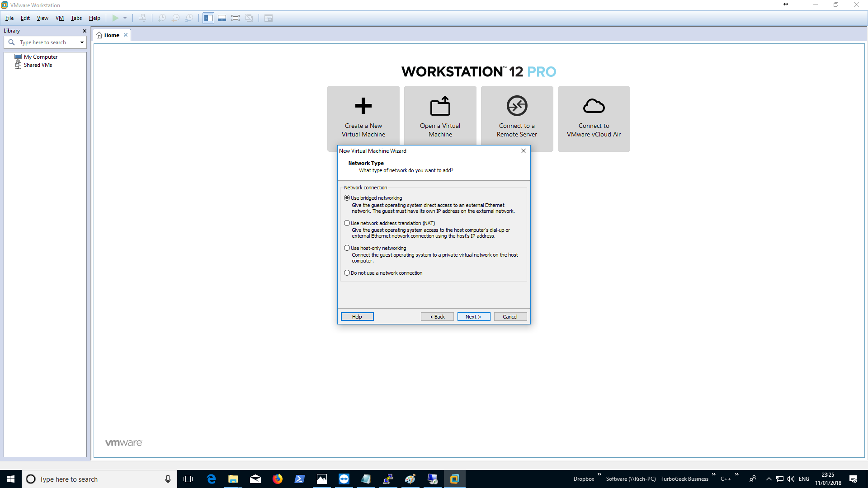The height and width of the screenshot is (488, 868).
Task: Expand the TurboGeek Business toolbar chevron
Action: click(714, 474)
